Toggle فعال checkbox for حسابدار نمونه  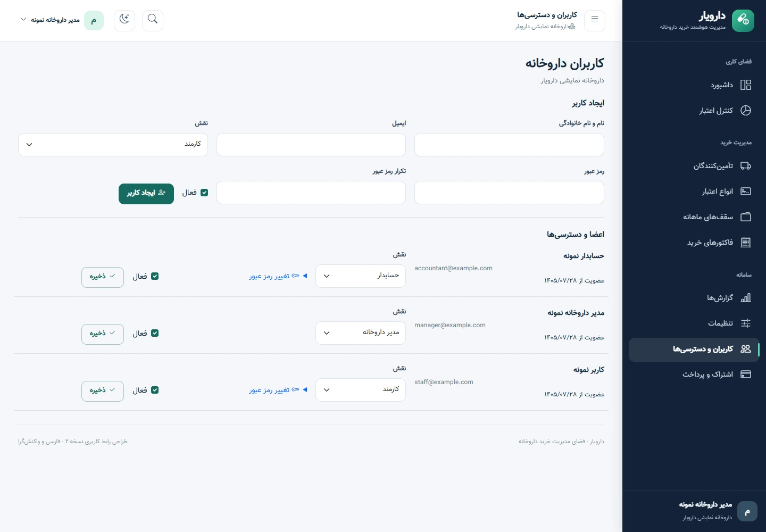[155, 276]
